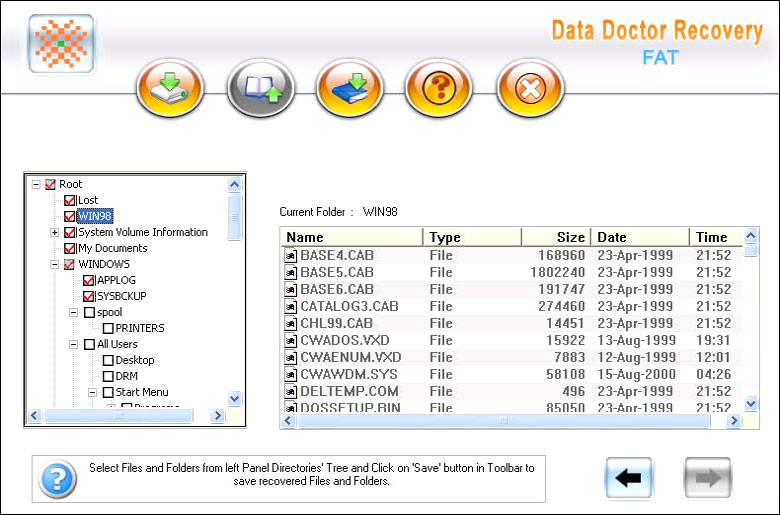Click the tree panel scroll up arrow

(x=234, y=185)
